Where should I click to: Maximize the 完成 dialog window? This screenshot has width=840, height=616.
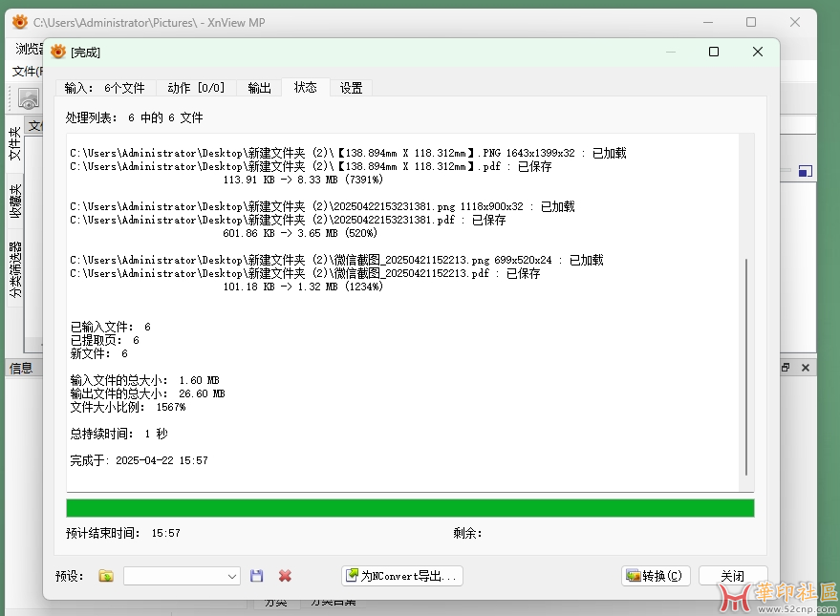point(713,52)
